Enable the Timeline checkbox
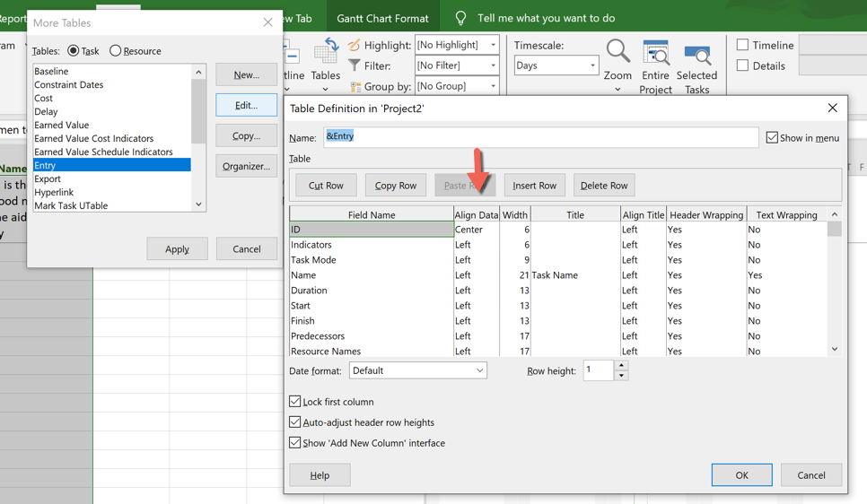 tap(742, 45)
